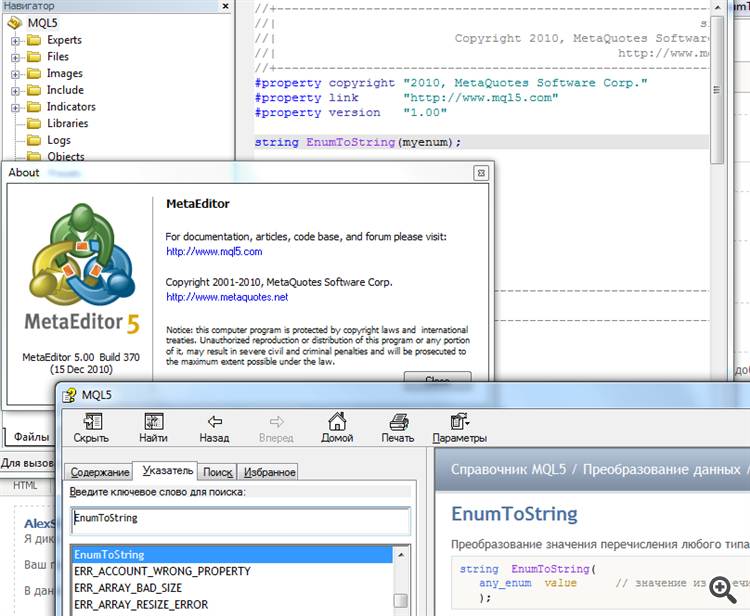The width and height of the screenshot is (750, 616).
Task: Click the index list scroll up arrow
Action: (400, 555)
